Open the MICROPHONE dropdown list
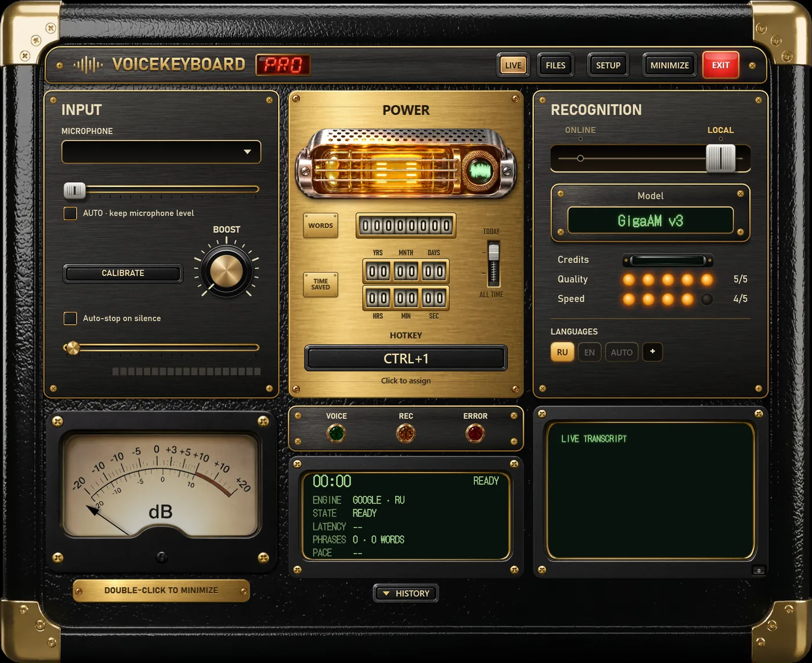This screenshot has height=663, width=812. [161, 152]
